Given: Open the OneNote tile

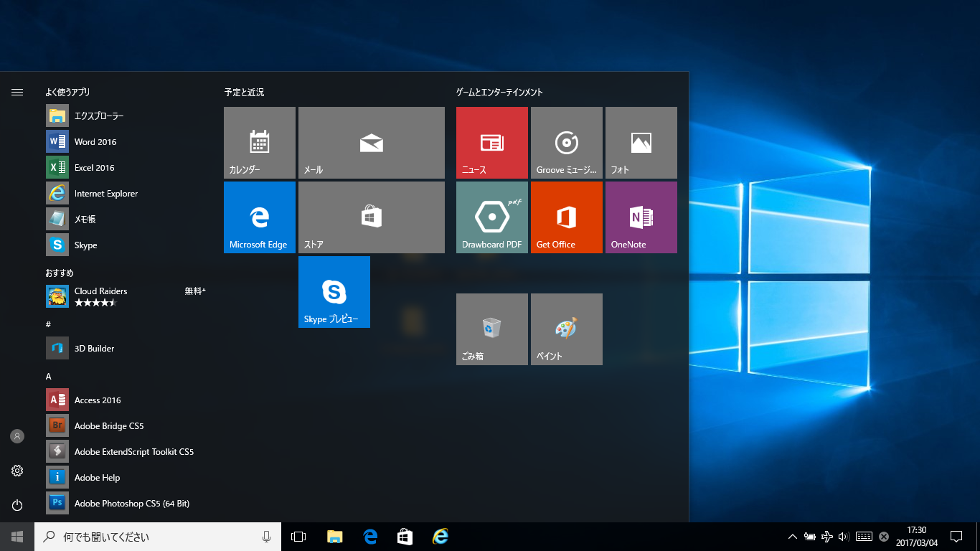Looking at the screenshot, I should tap(641, 217).
